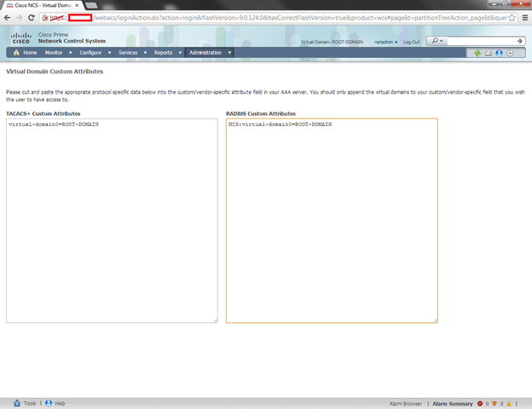Open the Chrome menu icon
Image resolution: width=532 pixels, height=409 pixels.
[x=525, y=18]
